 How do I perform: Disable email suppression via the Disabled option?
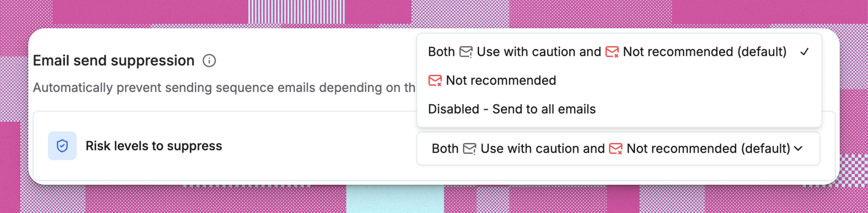tap(512, 109)
